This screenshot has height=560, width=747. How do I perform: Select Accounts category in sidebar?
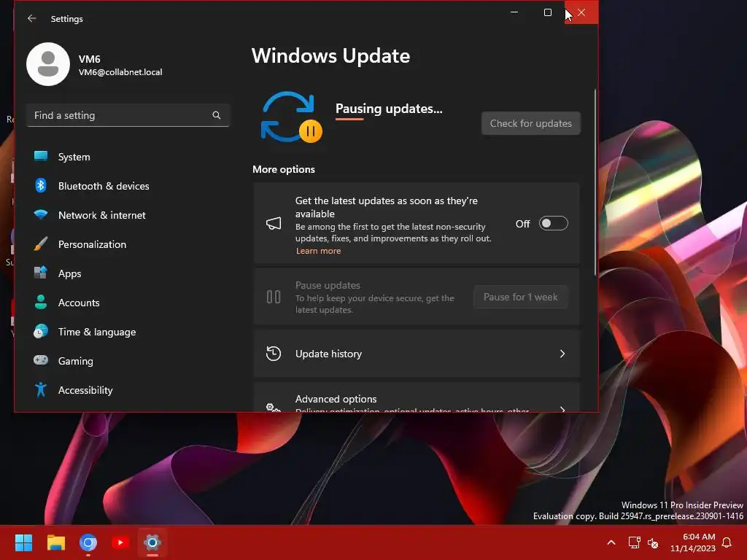pyautogui.click(x=128, y=303)
